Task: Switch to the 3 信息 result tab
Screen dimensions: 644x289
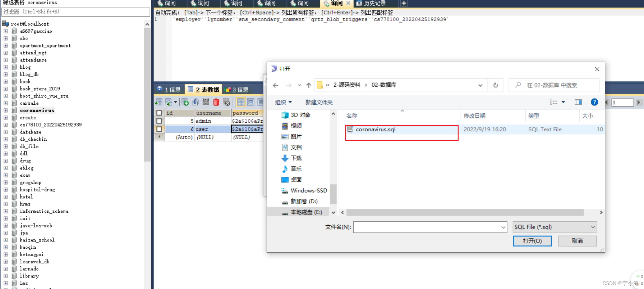Action: 236,89
